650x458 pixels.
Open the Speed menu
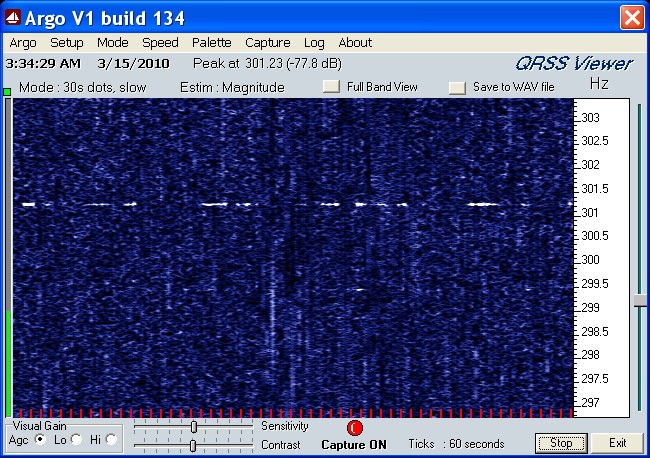coord(160,43)
